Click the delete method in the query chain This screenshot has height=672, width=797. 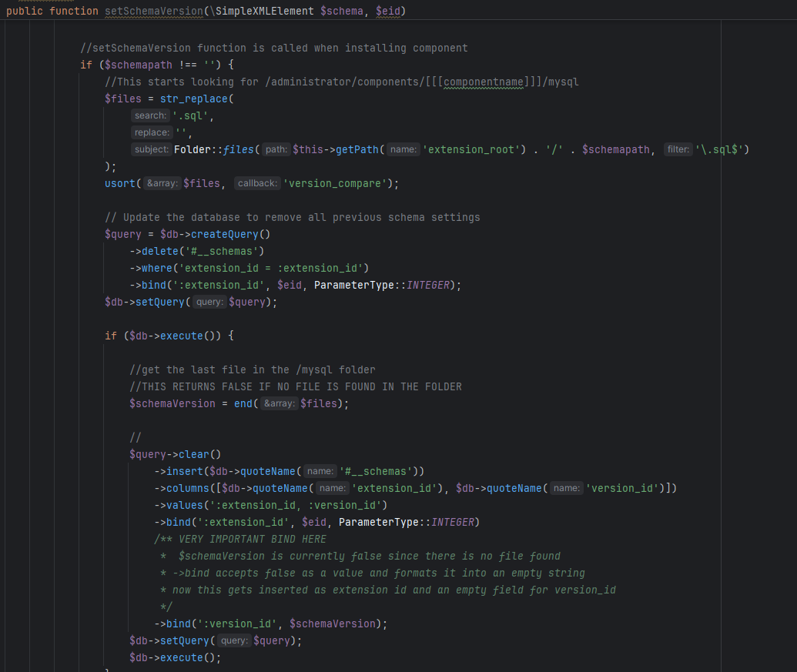(160, 252)
